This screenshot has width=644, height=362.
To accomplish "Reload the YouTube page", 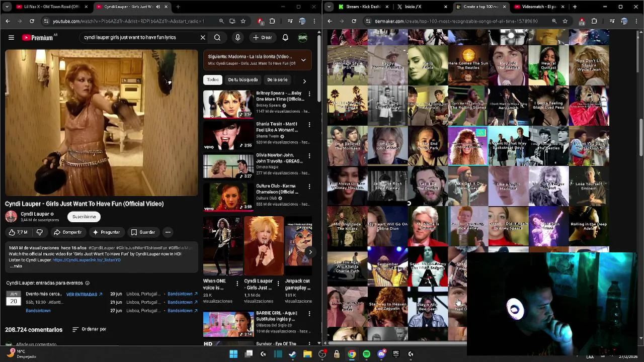I will pos(32,21).
